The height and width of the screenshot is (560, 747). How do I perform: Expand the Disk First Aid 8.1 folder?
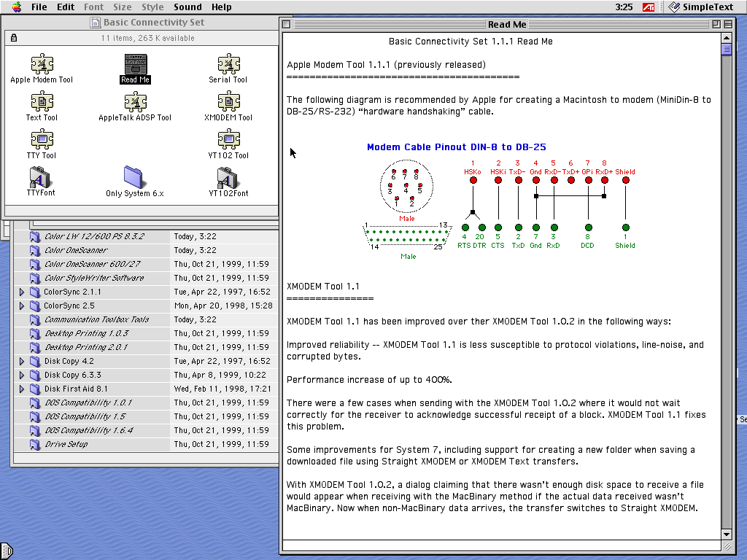tap(22, 389)
